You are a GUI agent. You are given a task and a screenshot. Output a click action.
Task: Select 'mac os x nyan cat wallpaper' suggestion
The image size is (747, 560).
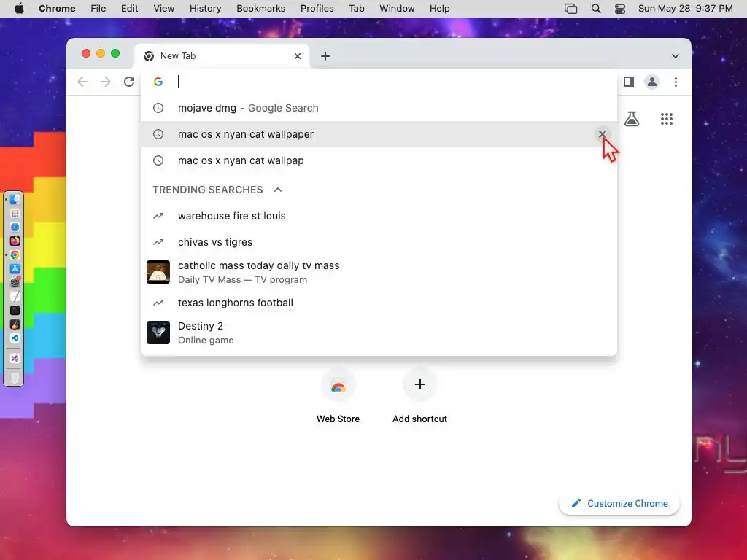coord(379,134)
